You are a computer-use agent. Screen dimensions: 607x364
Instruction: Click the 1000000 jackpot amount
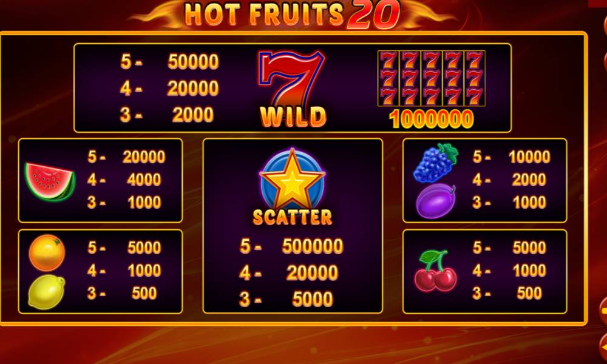431,119
